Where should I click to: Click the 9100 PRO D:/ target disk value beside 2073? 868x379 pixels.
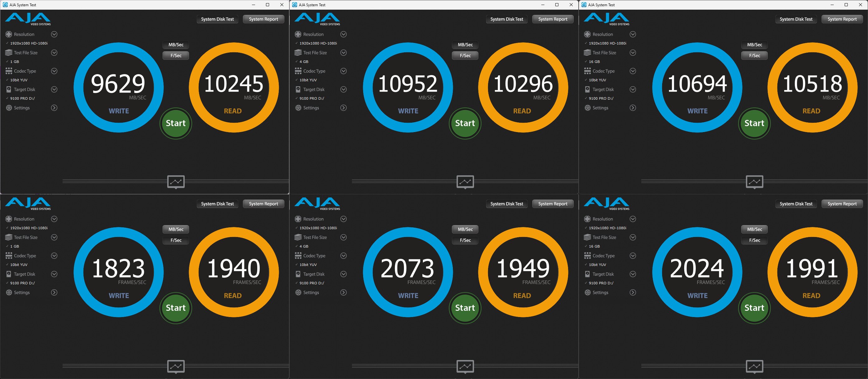pos(311,283)
